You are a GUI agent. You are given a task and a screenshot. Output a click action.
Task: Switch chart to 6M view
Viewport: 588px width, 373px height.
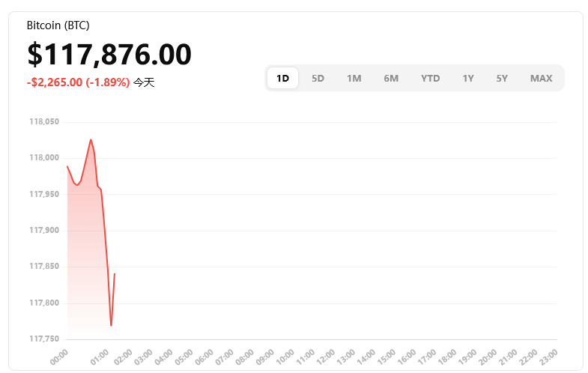[x=391, y=78]
